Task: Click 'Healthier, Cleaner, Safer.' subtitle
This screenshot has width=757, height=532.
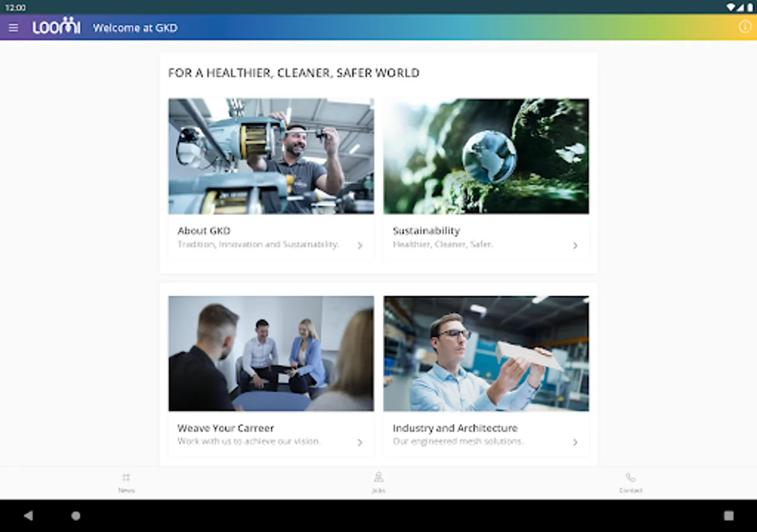Action: point(443,244)
